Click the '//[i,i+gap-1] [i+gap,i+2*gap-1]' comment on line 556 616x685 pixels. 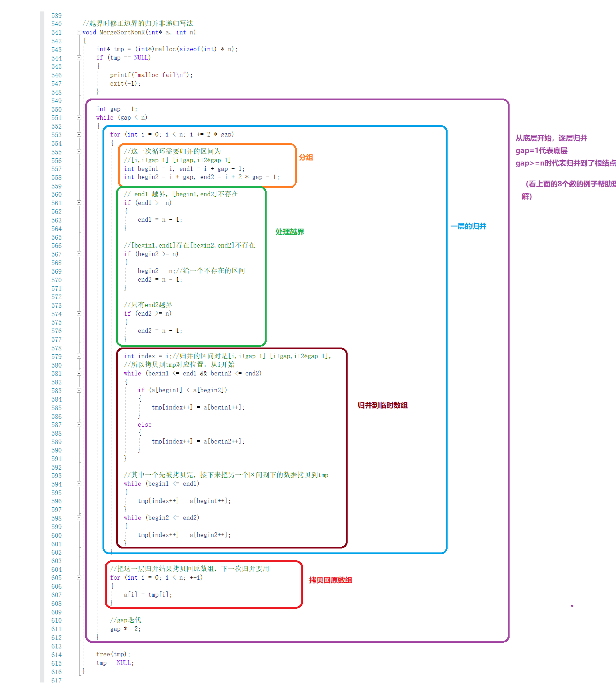177,160
